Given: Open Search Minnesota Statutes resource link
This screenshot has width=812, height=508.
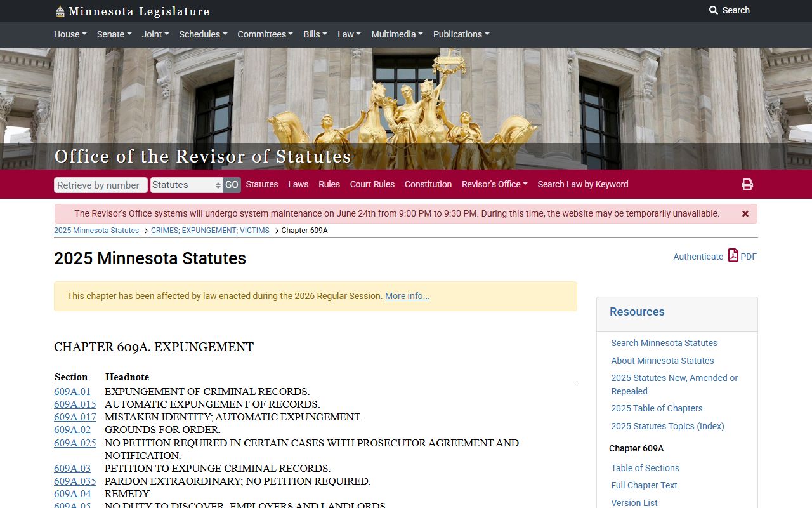Looking at the screenshot, I should coord(664,343).
